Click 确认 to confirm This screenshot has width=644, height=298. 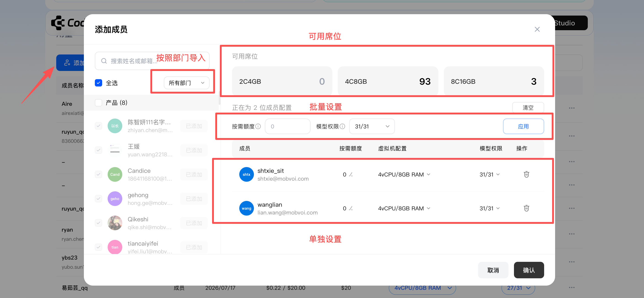(x=529, y=270)
